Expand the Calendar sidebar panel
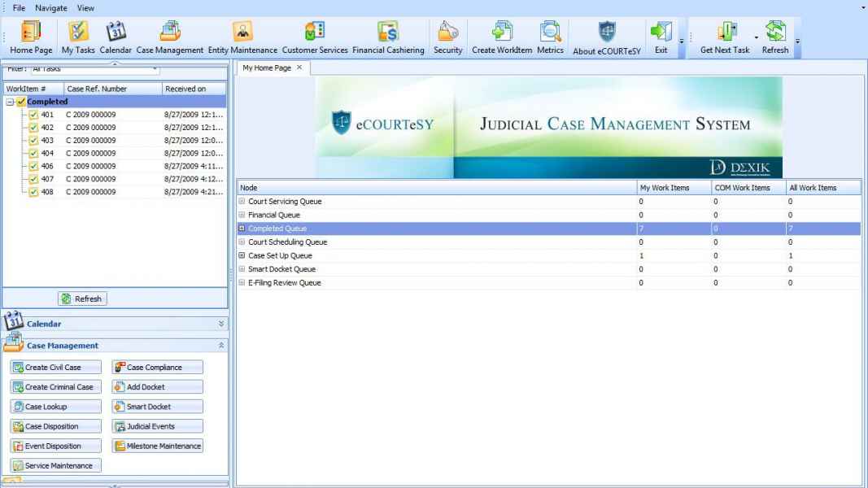868x488 pixels. point(221,324)
